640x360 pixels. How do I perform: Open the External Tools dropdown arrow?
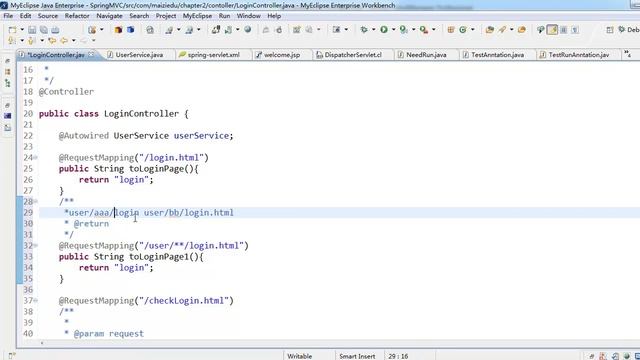(x=433, y=30)
